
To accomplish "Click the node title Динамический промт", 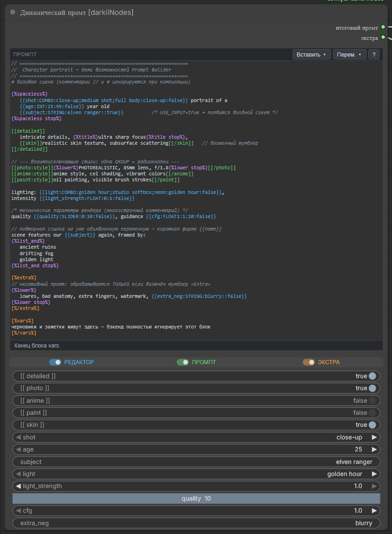I will click(x=77, y=13).
